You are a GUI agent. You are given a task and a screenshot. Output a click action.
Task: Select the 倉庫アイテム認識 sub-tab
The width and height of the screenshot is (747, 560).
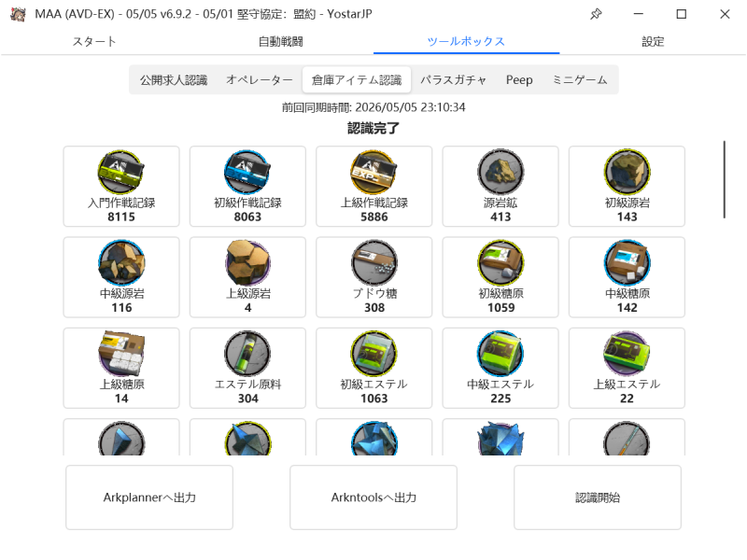pos(357,79)
